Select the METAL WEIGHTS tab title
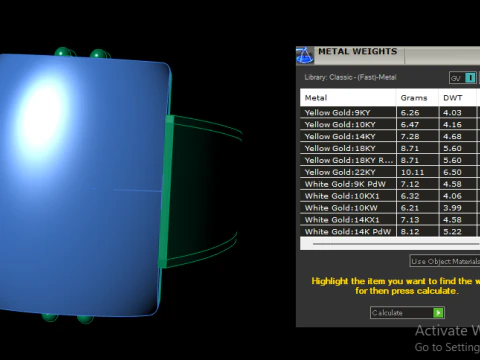 (358, 51)
